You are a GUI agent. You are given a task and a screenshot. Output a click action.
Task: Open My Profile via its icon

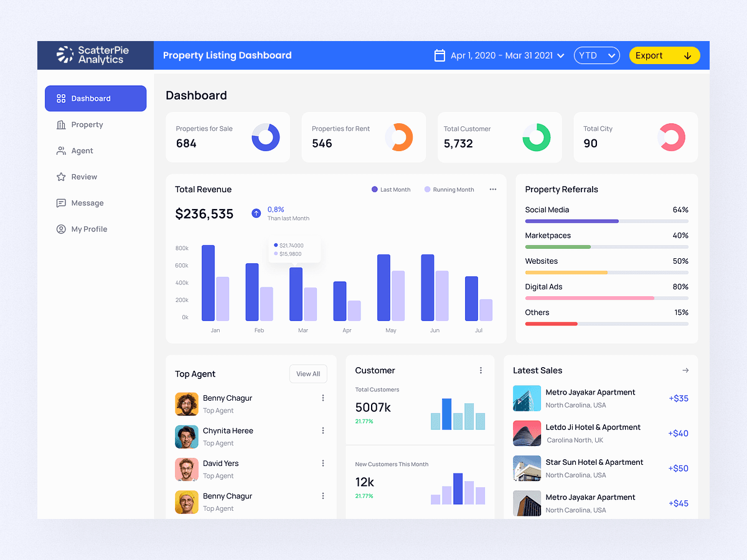[61, 229]
